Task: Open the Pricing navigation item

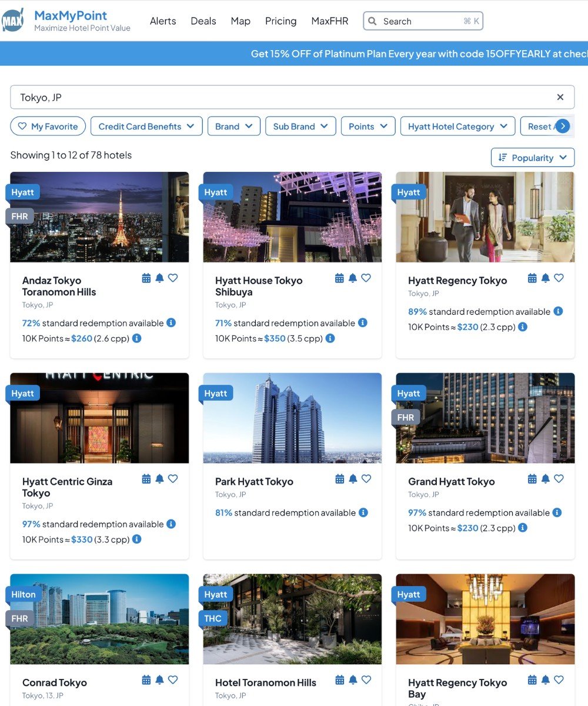Action: click(x=281, y=21)
